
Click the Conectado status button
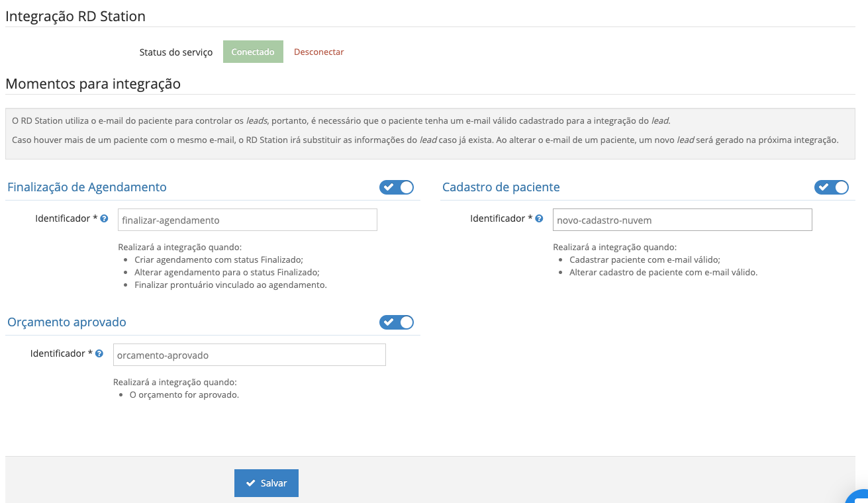(253, 52)
